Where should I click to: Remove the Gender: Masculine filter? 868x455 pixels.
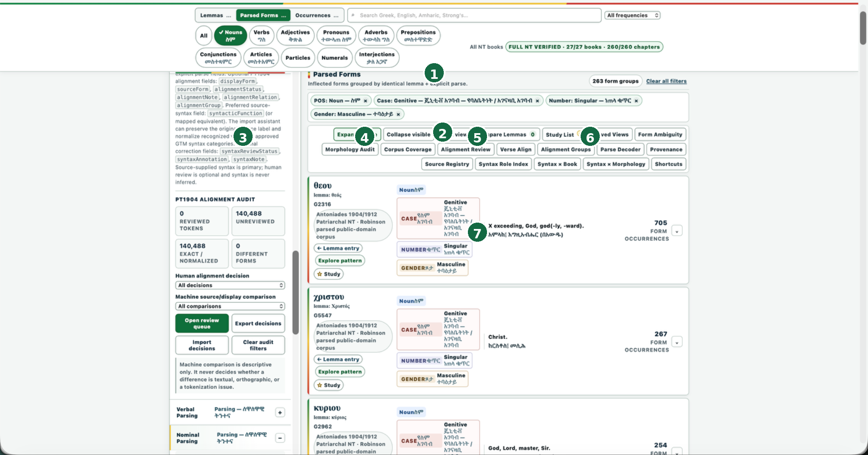[x=398, y=114]
